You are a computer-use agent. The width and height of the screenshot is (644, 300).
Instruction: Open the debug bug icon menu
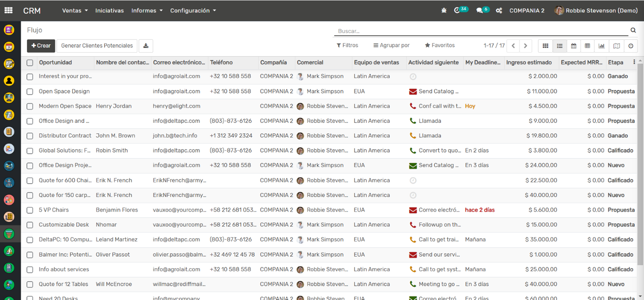coord(444,11)
